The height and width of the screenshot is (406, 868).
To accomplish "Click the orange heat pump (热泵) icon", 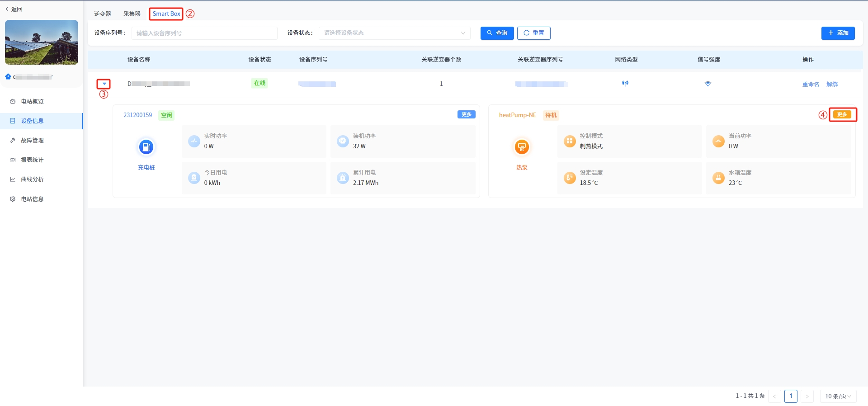I will [522, 147].
